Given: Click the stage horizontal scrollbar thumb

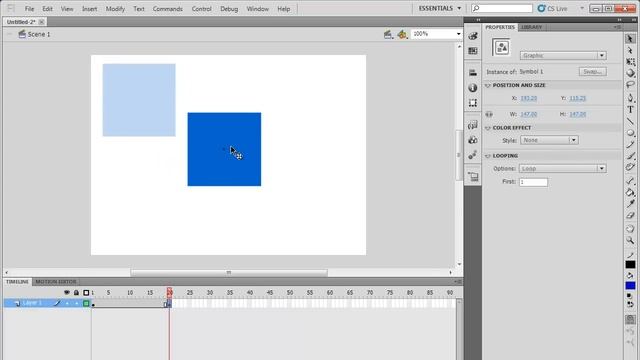Looking at the screenshot, I should [229, 272].
